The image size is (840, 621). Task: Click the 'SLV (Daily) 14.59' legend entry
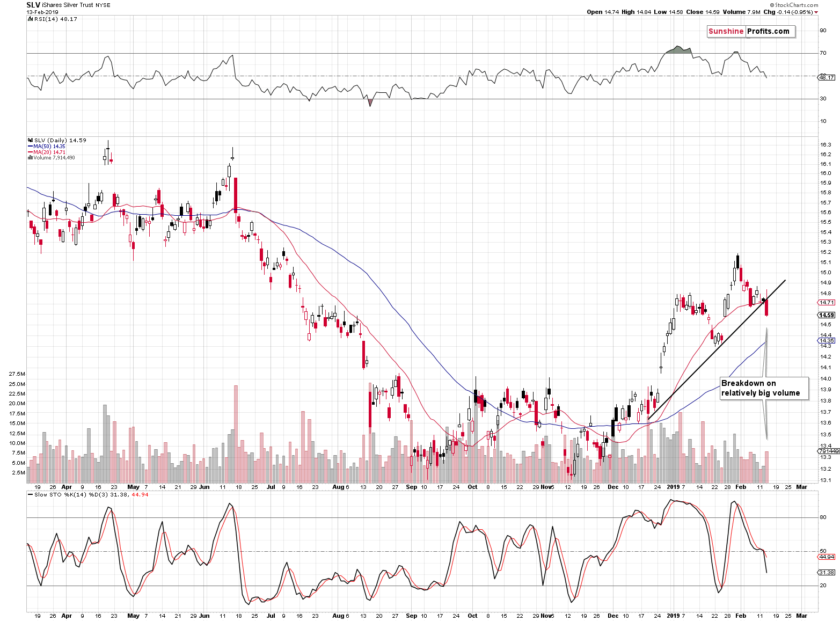pos(60,141)
